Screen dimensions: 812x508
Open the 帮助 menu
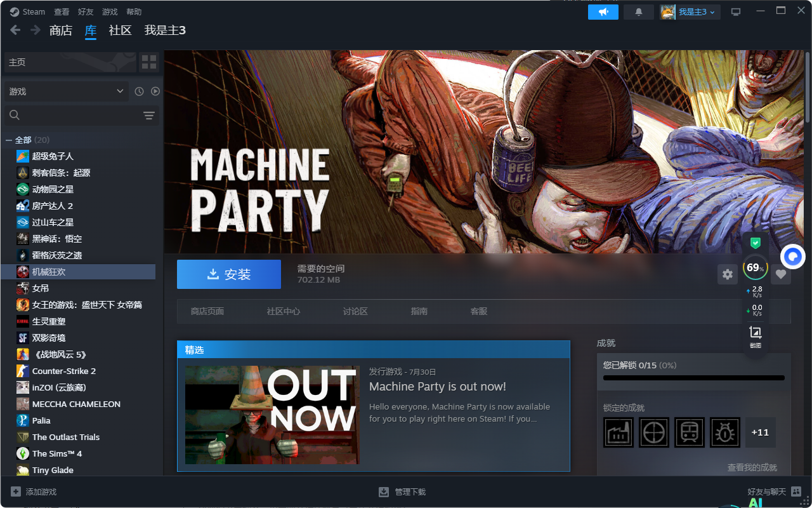point(134,12)
